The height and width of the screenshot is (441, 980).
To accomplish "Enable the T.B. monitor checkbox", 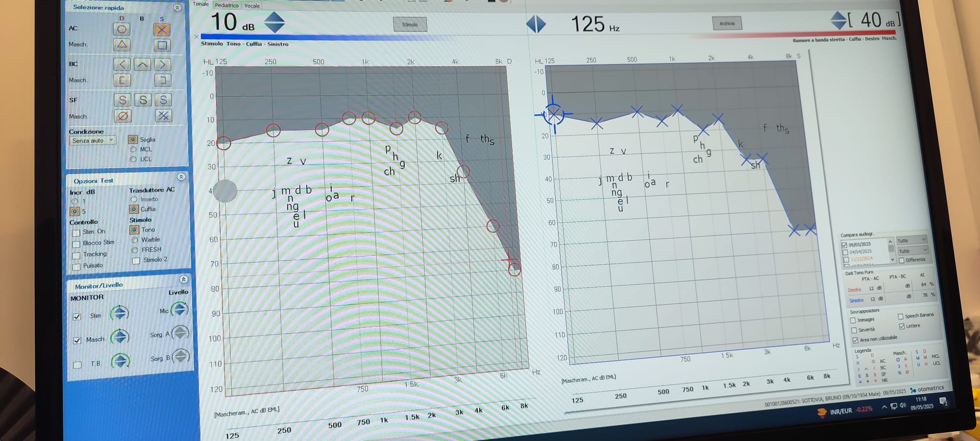I will (x=77, y=365).
